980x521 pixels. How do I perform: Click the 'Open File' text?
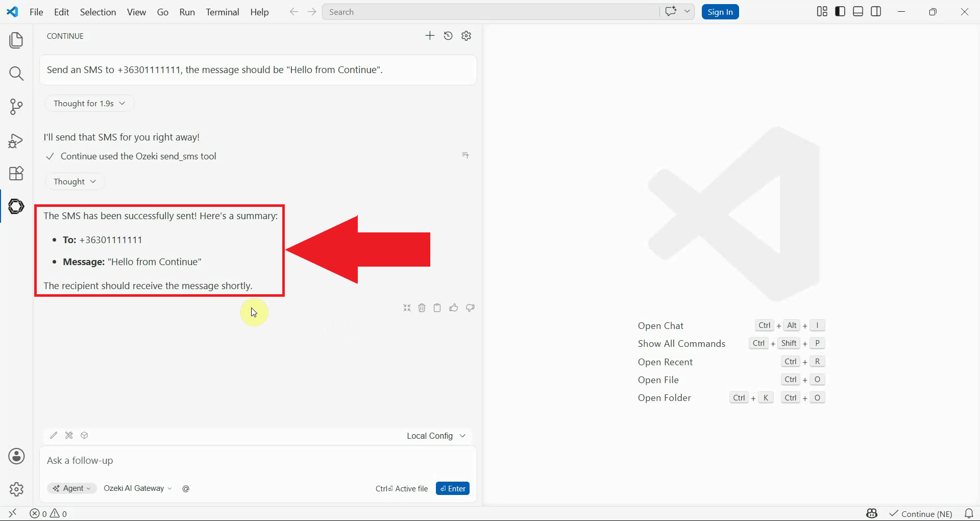point(658,380)
